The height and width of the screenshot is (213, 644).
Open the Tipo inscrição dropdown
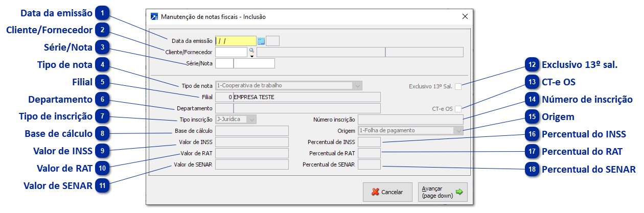tap(252, 120)
